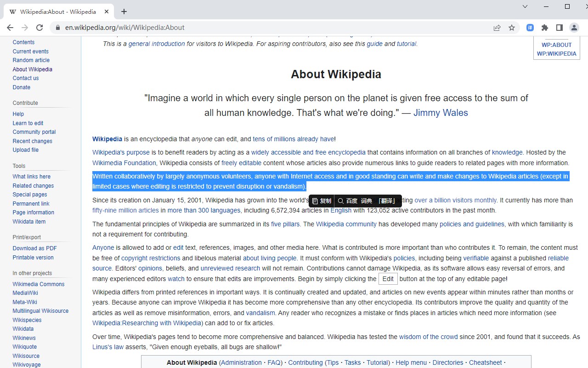Open Special pages link
The image size is (588, 368).
(30, 195)
